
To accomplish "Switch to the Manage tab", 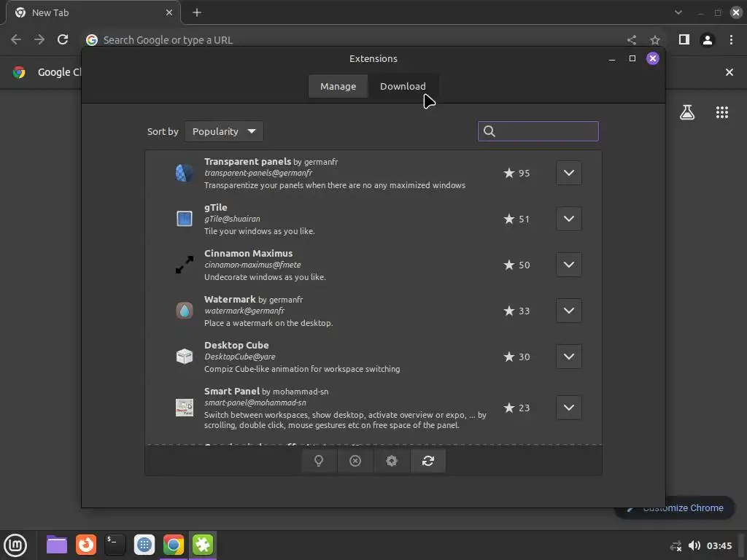I will tap(338, 86).
